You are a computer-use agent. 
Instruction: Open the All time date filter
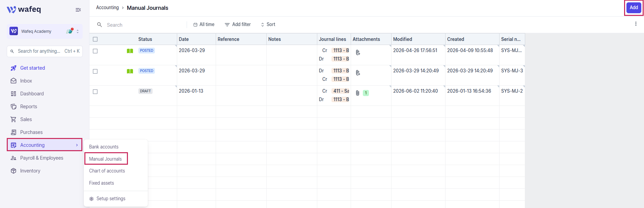coord(204,24)
